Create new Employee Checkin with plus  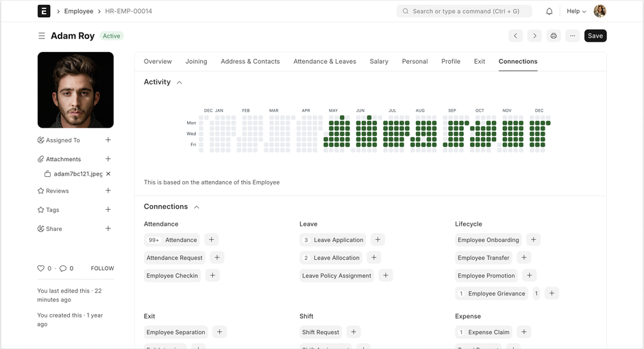tap(212, 276)
